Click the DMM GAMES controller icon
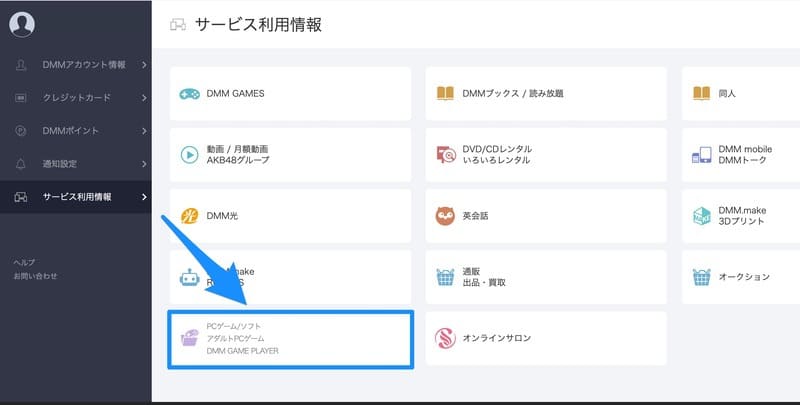This screenshot has height=405, width=800. tap(189, 94)
